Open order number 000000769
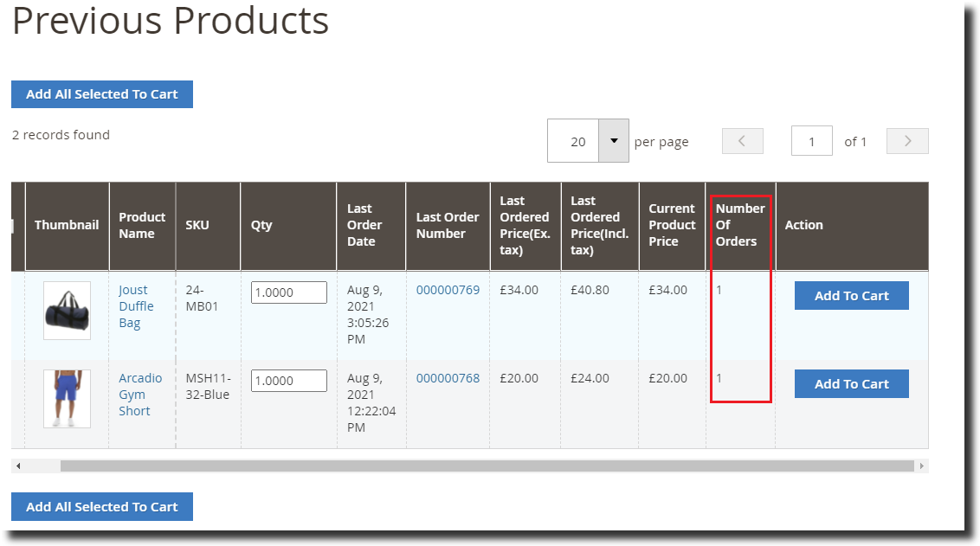Screen dimensions: 980x546 [448, 290]
